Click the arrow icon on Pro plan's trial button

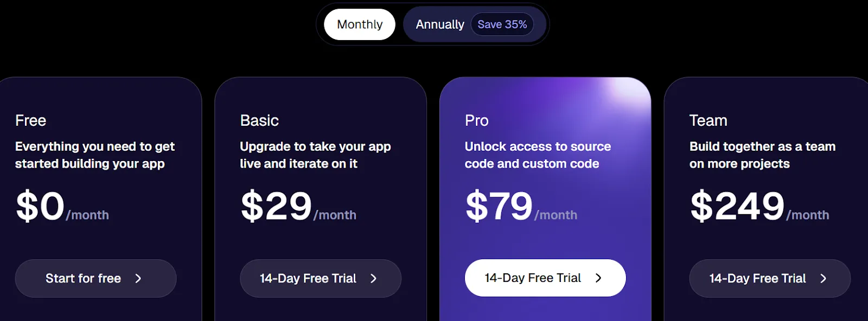tap(598, 278)
